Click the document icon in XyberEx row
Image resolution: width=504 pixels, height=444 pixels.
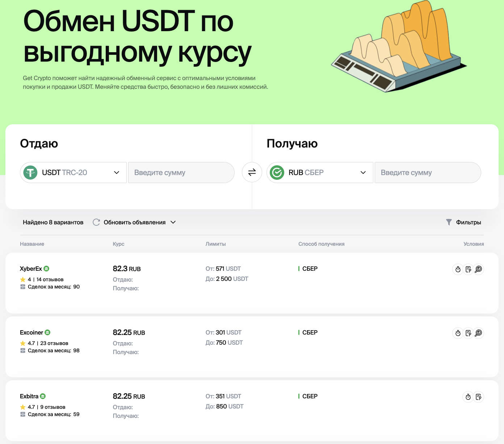pyautogui.click(x=468, y=269)
